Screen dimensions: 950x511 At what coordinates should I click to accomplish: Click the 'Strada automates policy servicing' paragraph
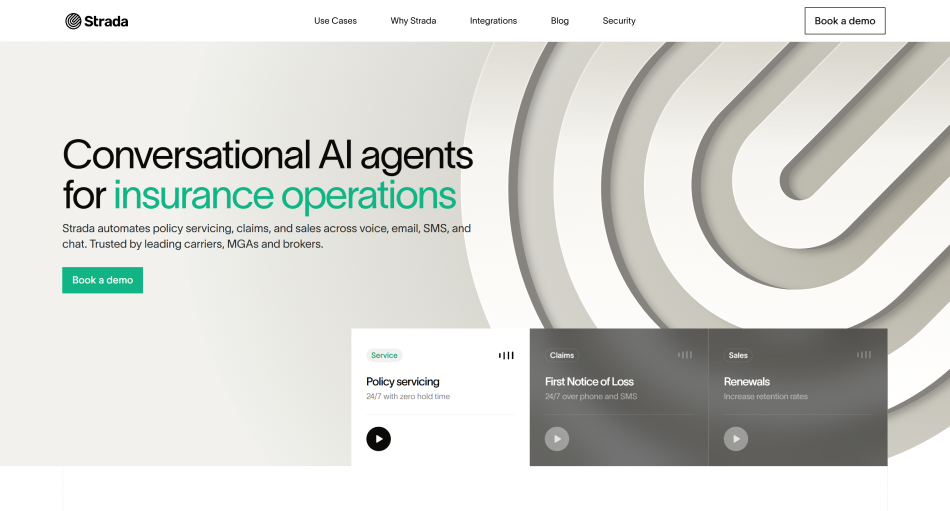pos(267,236)
